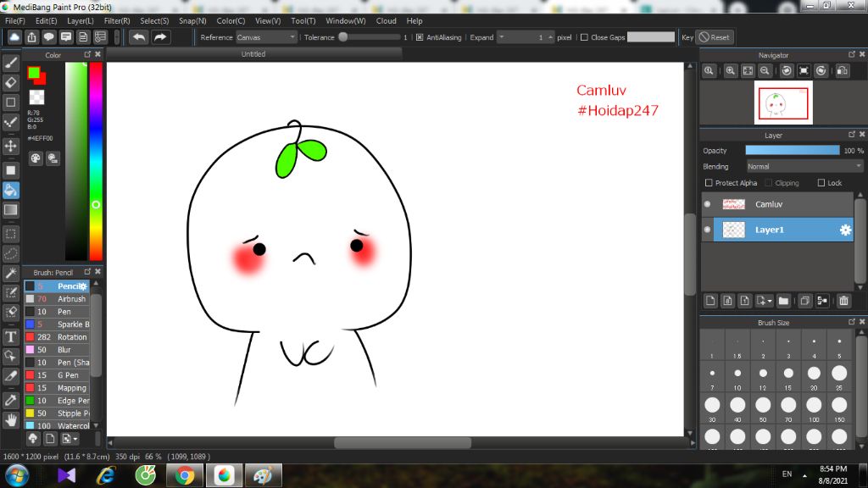
Task: Zoom in using the Navigator magnifier plus
Action: coord(731,71)
